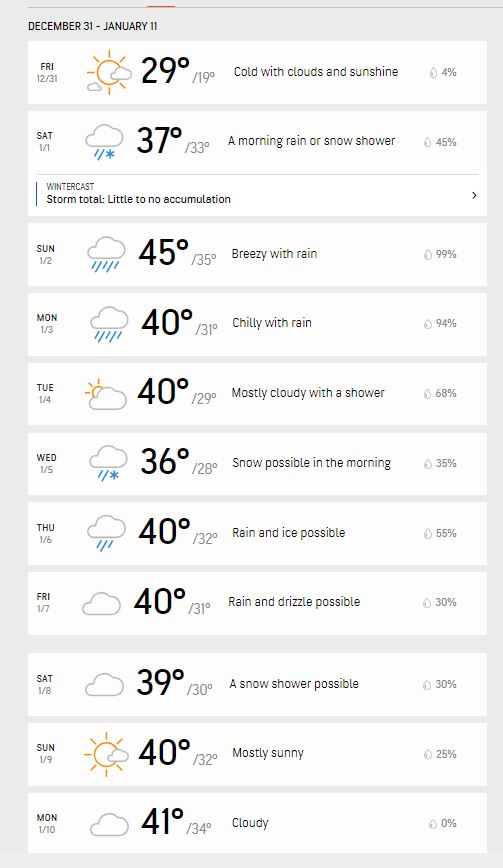This screenshot has height=868, width=503.
Task: Click the precipitation droplet icon beside 99%
Action: pos(428,255)
